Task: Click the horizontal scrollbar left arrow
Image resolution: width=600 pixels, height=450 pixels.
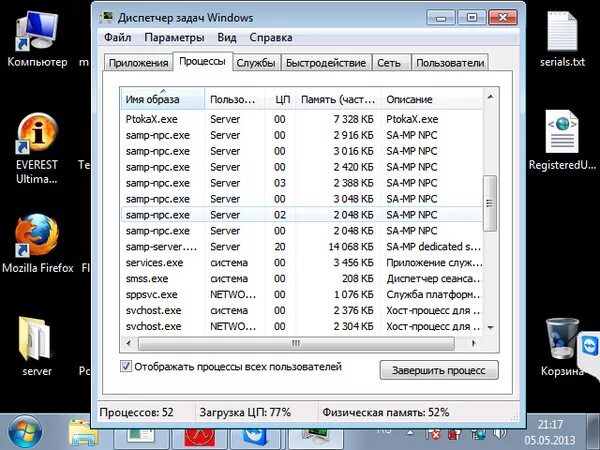Action: (129, 343)
